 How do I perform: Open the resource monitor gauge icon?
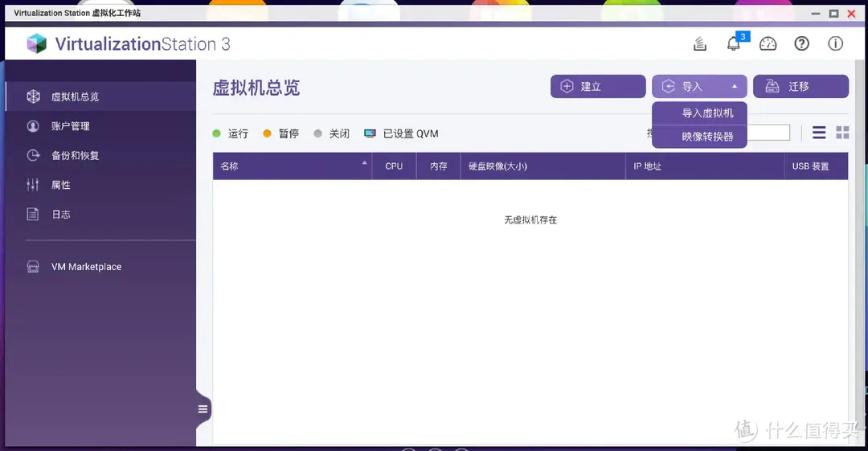pyautogui.click(x=768, y=43)
